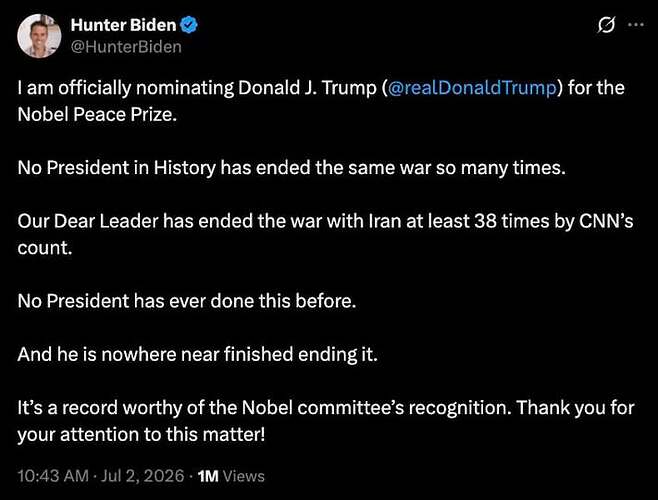Image resolution: width=658 pixels, height=500 pixels.
Task: Open Hunter Biden's profile picture
Action: tap(39, 36)
